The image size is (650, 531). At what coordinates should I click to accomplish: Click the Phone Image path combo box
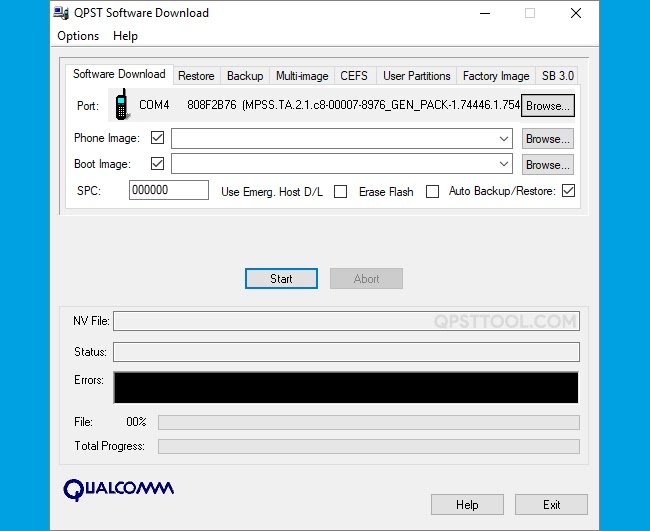[x=342, y=138]
